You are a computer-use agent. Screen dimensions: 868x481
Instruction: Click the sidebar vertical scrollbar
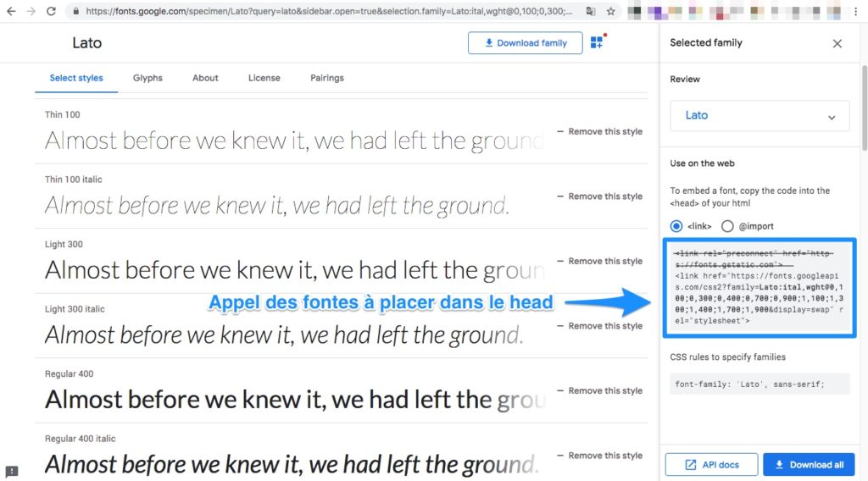(x=864, y=108)
